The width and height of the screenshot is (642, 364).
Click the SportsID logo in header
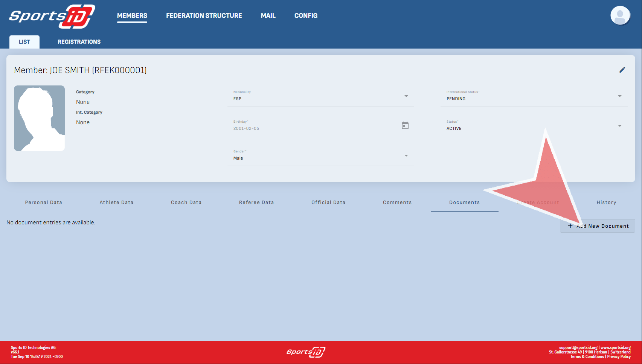52,17
